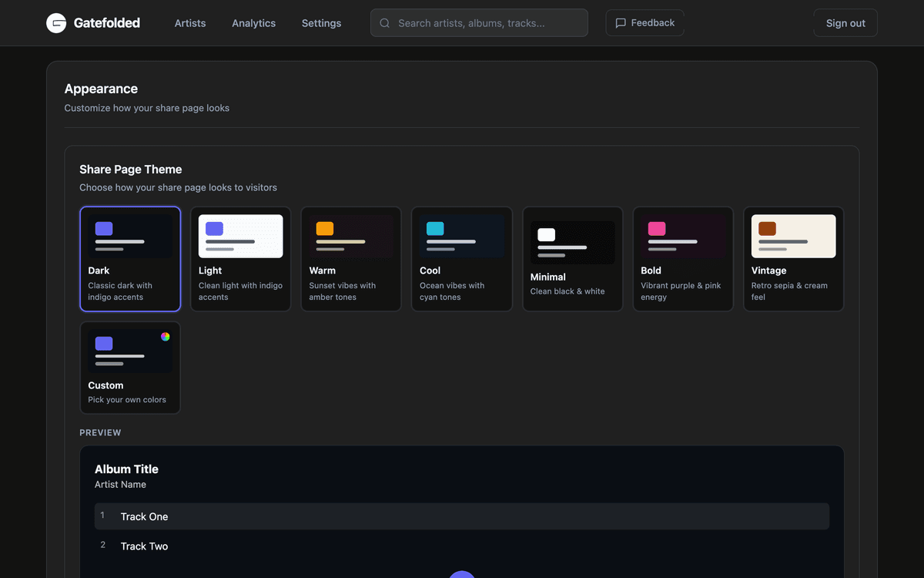Screen dimensions: 924x578
Task: Click the 'Pick your own colors' description
Action: [x=127, y=400]
